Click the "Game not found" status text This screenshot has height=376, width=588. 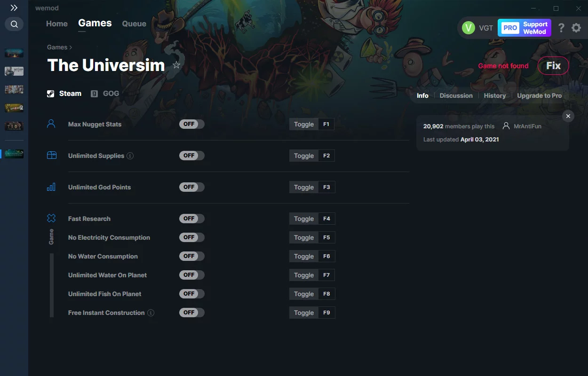tap(503, 66)
